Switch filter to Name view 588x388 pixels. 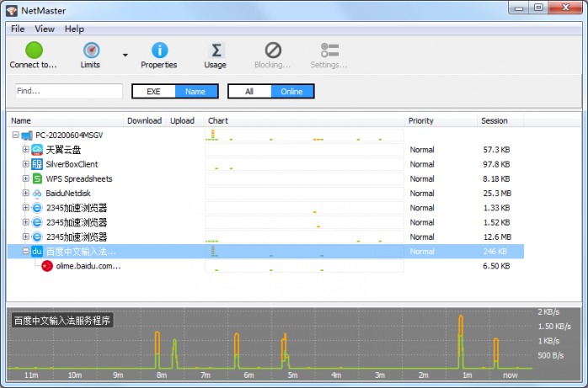pos(196,92)
